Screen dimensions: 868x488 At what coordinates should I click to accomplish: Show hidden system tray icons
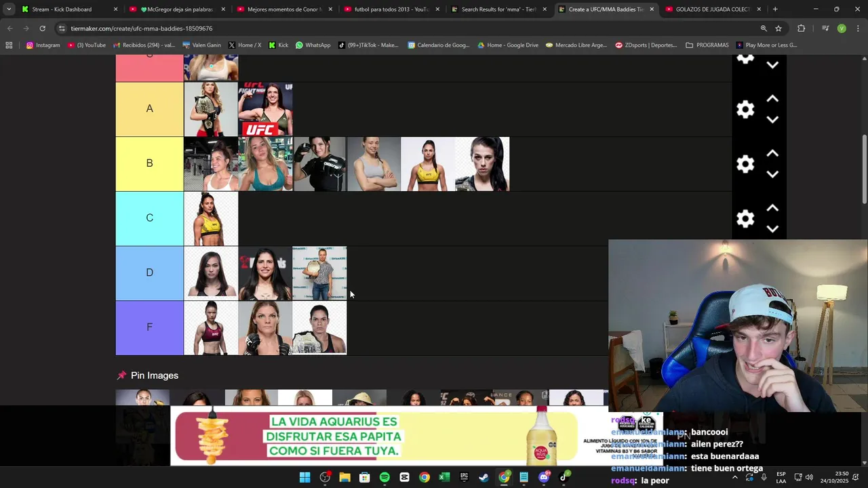pyautogui.click(x=734, y=477)
